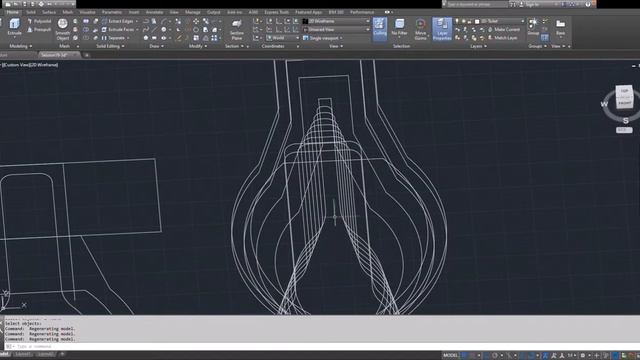Click the Polysolid tool
The height and width of the screenshot is (360, 640).
tap(39, 21)
